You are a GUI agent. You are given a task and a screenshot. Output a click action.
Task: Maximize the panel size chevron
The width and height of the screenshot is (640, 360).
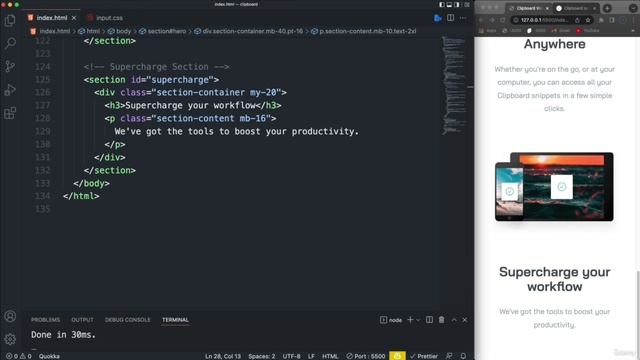(454, 320)
